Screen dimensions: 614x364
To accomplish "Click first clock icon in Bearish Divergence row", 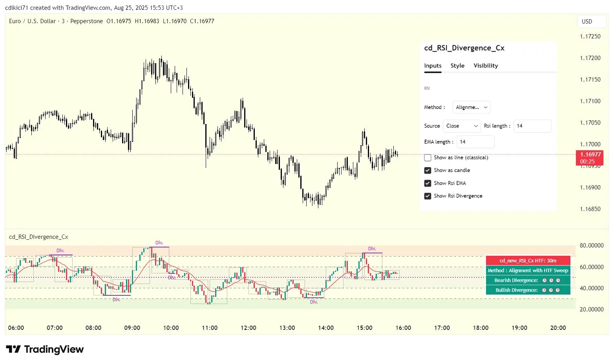I will (x=545, y=280).
